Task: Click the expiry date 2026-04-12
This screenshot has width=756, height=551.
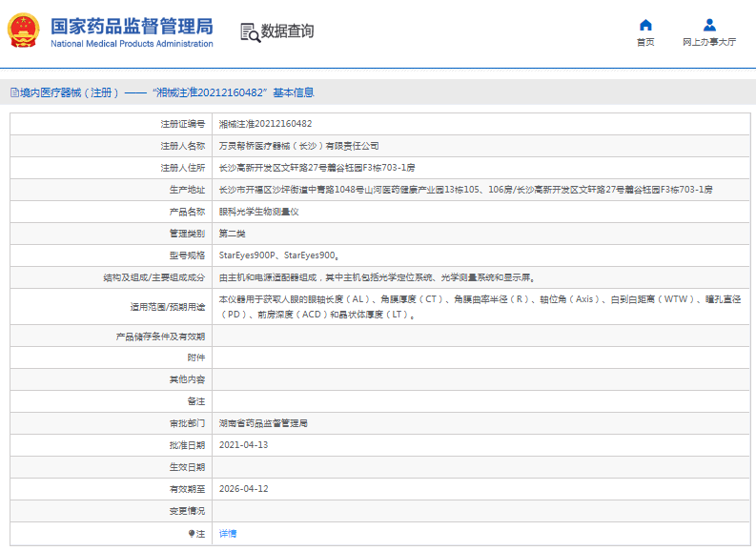Action: [x=243, y=489]
